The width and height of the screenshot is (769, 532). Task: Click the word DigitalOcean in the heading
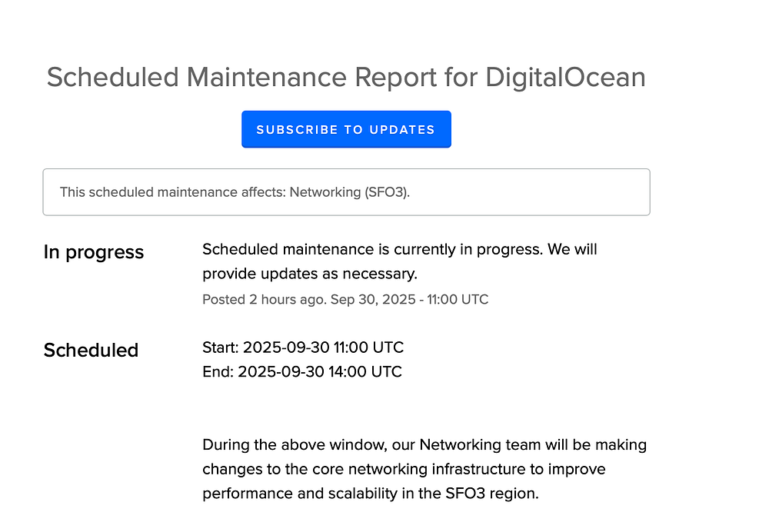[565, 78]
